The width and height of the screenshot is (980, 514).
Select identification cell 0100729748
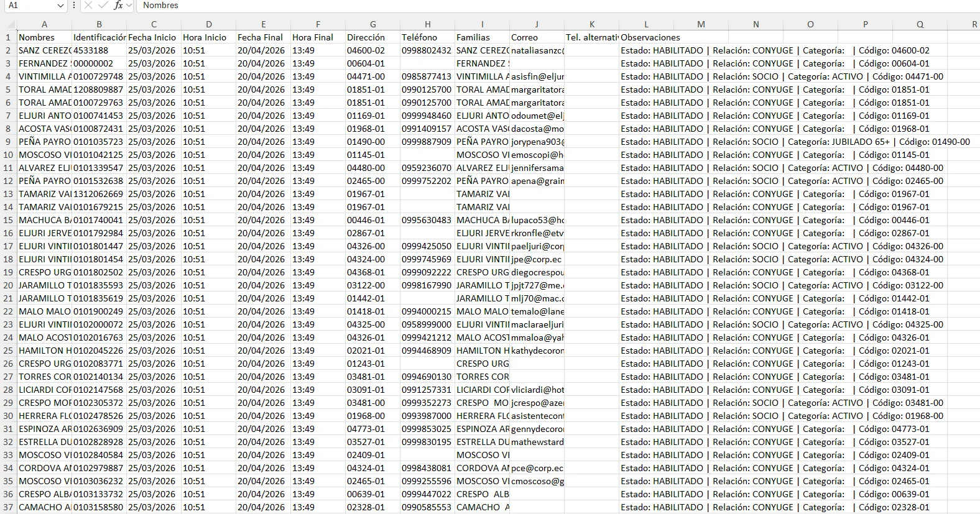point(99,76)
